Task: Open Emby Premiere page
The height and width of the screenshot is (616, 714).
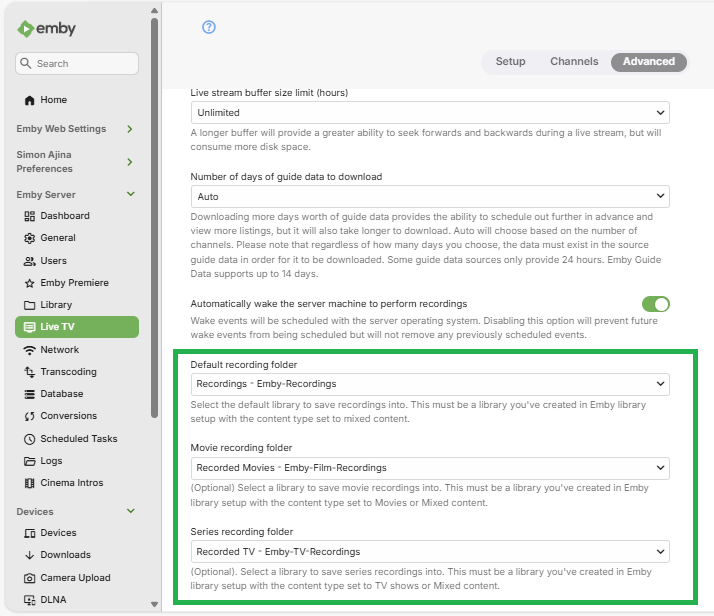Action: (77, 283)
